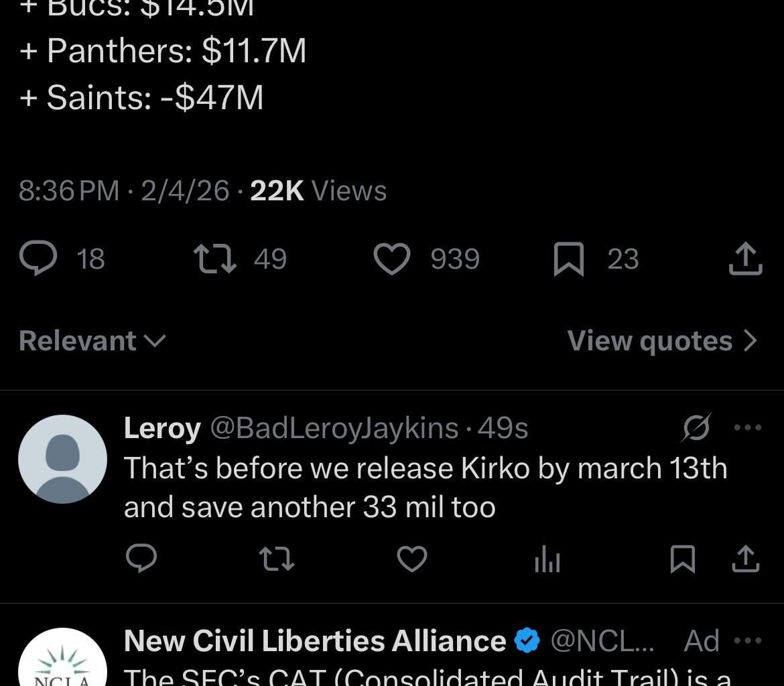Screen dimensions: 784x686
Task: Open the reply composer for the tweet
Action: (x=40, y=258)
